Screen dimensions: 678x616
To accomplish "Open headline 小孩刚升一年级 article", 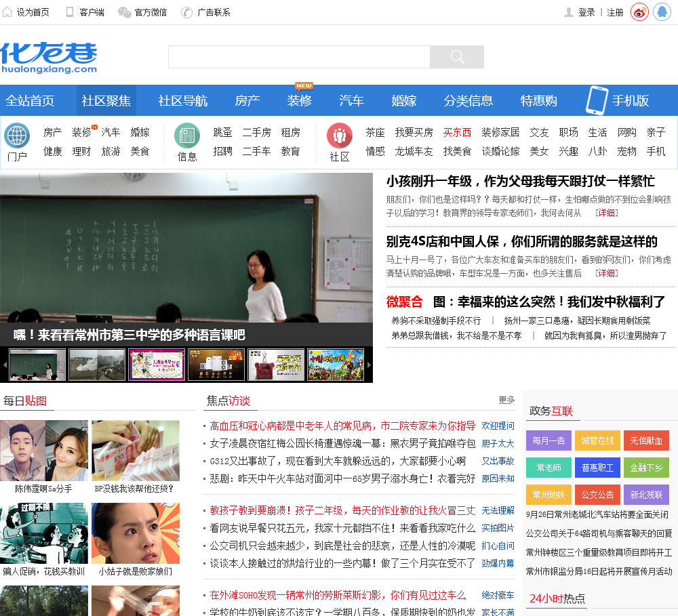I will (520, 181).
